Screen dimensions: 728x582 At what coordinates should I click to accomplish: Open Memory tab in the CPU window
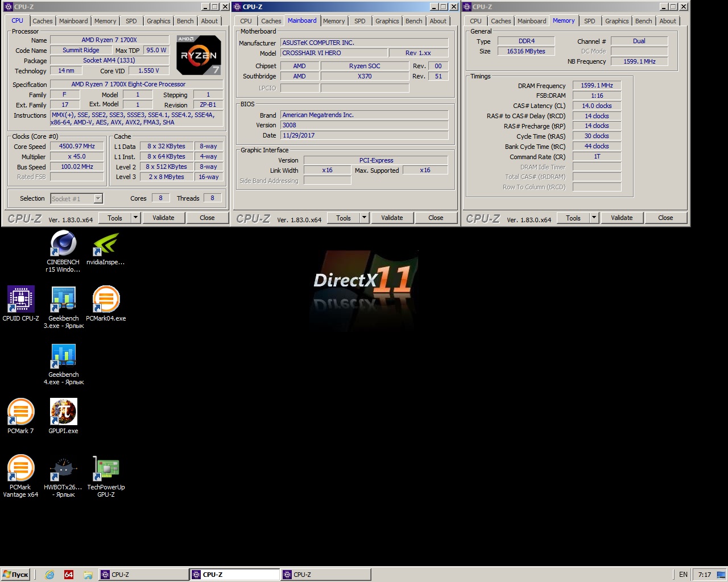105,21
